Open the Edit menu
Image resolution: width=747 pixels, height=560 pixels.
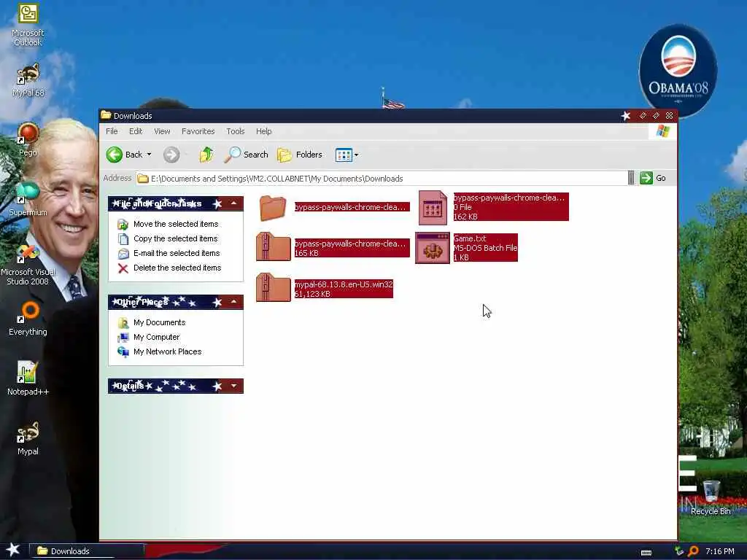coord(135,131)
